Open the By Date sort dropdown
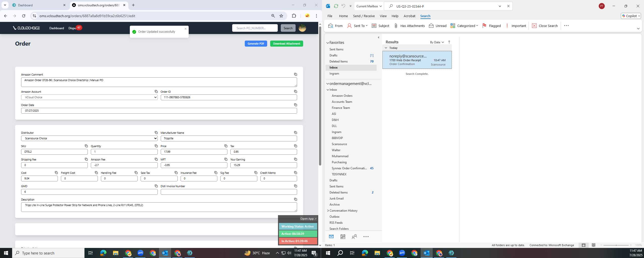Screen dimensions: 644x258 pos(437,42)
